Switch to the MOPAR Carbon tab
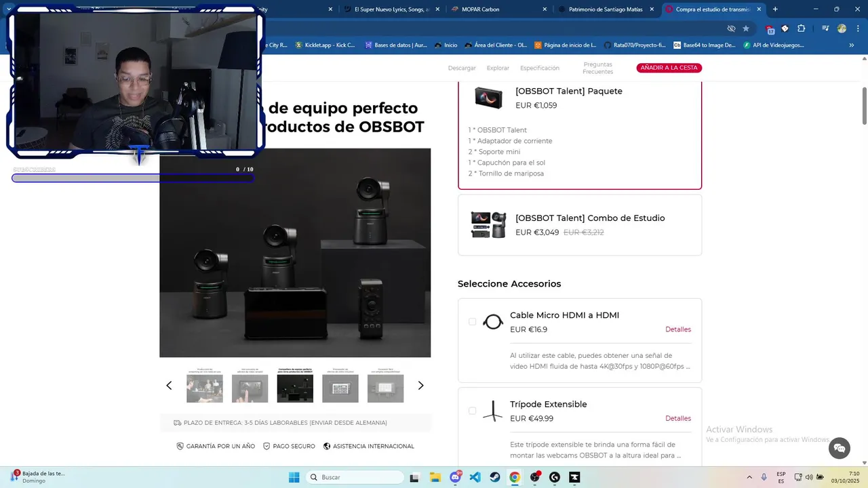The width and height of the screenshot is (868, 488). (x=499, y=9)
